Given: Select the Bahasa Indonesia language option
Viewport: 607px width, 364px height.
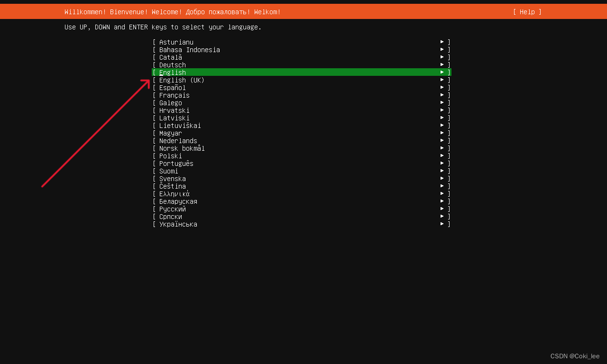Looking at the screenshot, I should pos(188,49).
